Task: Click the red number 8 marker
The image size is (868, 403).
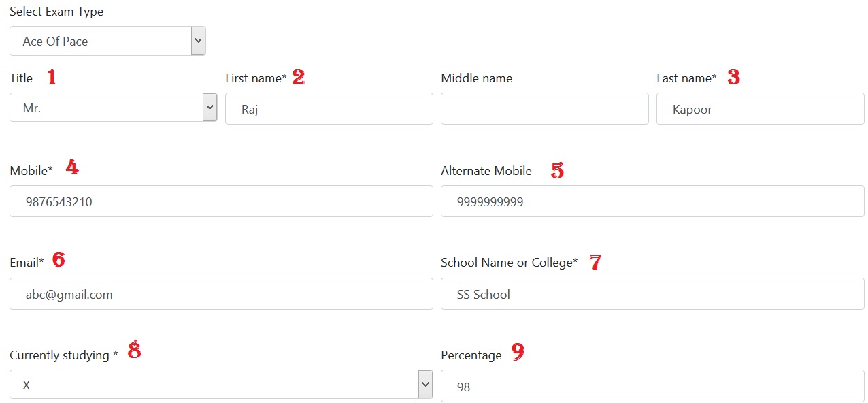Action: pos(135,350)
